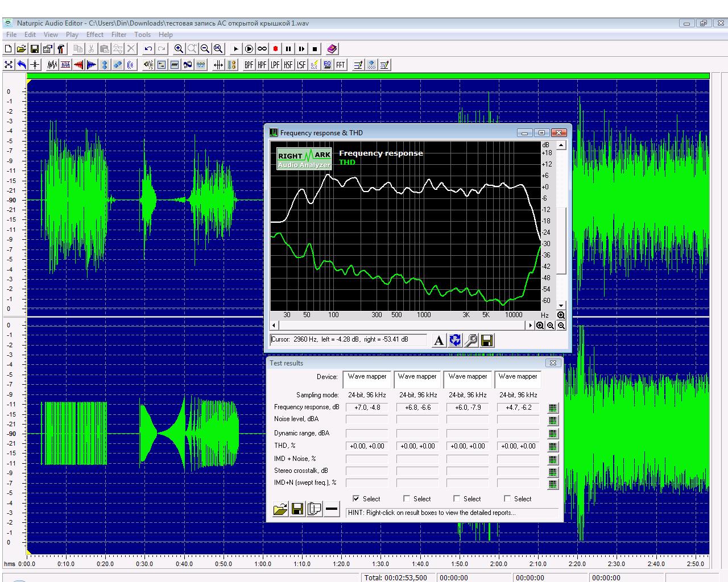Click the wrench settings icon in Frequency response window
The image size is (728, 582).
click(471, 340)
